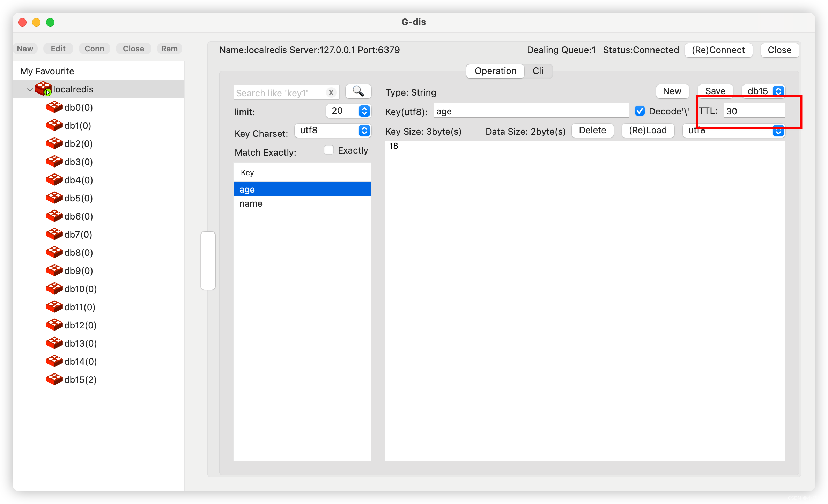This screenshot has width=828, height=504.
Task: Click the db1(0) database icon
Action: [x=54, y=125]
